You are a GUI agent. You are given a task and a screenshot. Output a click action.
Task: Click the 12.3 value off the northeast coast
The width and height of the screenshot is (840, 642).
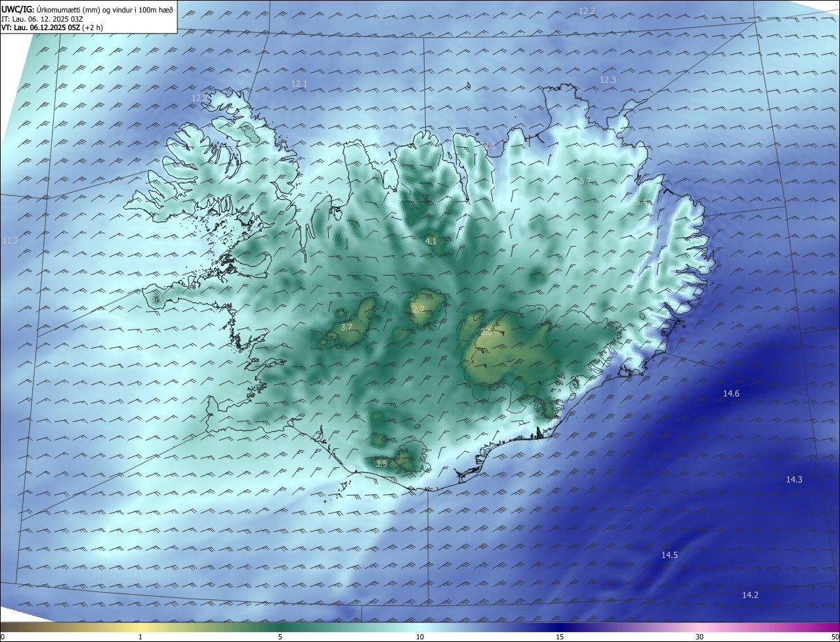tap(608, 79)
